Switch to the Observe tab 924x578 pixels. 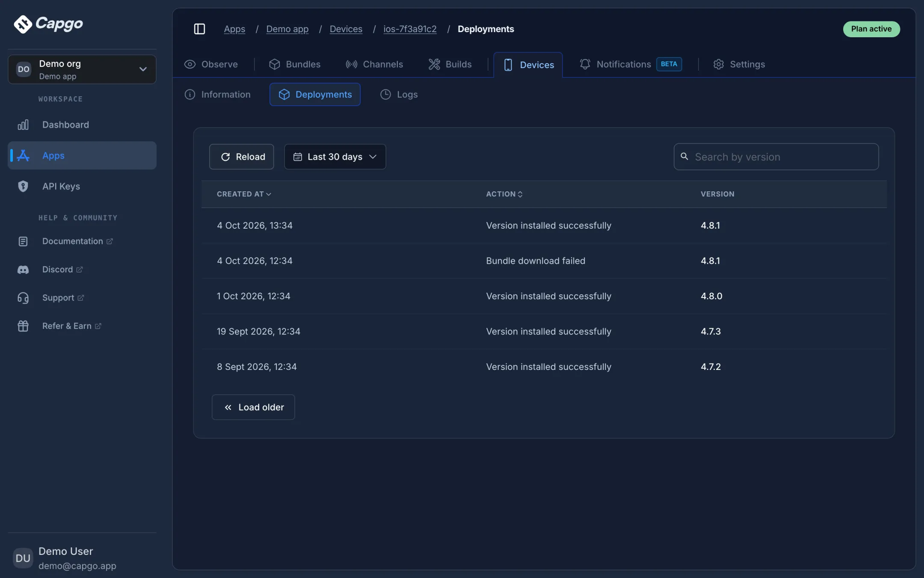(x=211, y=64)
